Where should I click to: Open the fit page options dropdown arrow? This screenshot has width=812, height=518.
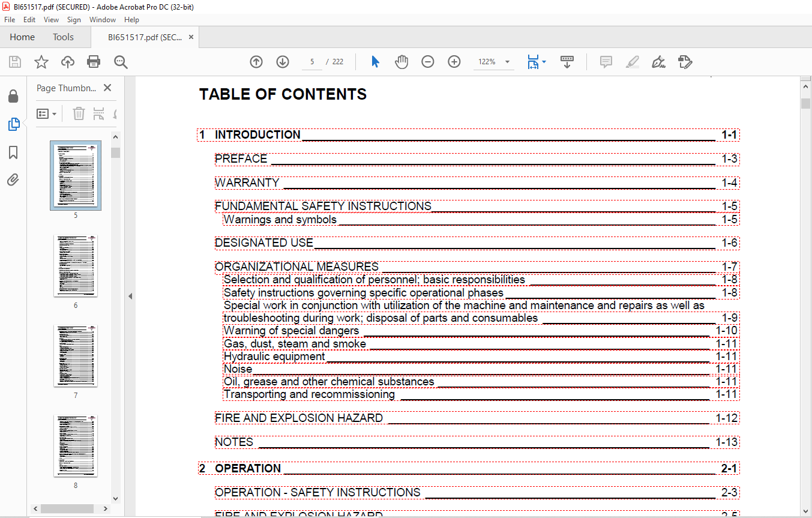[544, 62]
